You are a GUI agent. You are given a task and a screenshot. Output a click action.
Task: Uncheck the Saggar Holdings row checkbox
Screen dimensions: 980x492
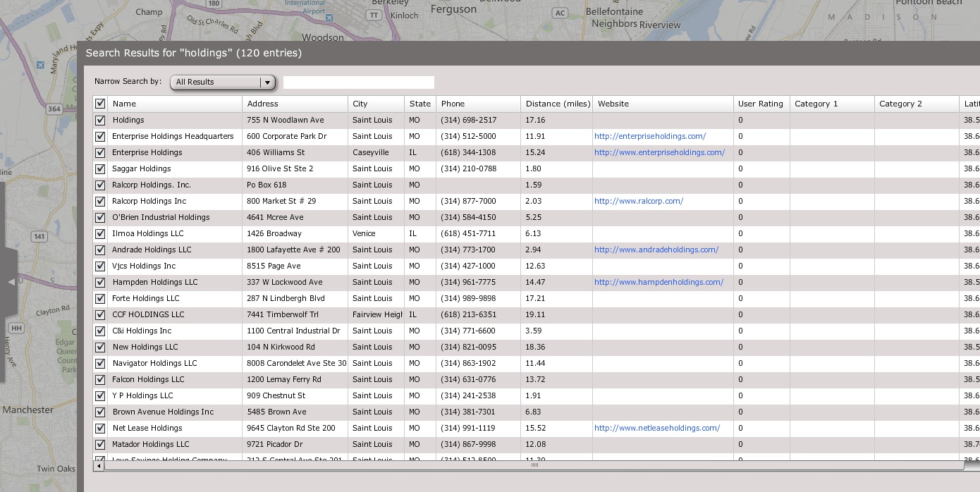[x=100, y=169]
